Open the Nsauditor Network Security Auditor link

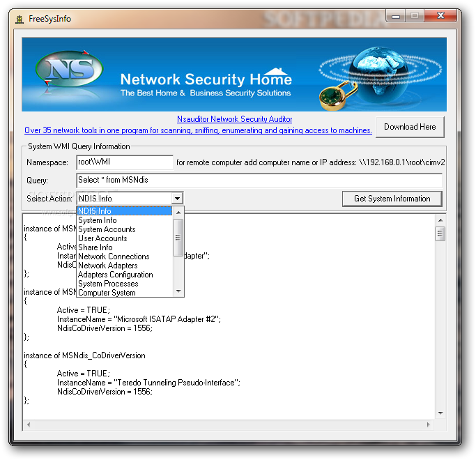(x=234, y=119)
